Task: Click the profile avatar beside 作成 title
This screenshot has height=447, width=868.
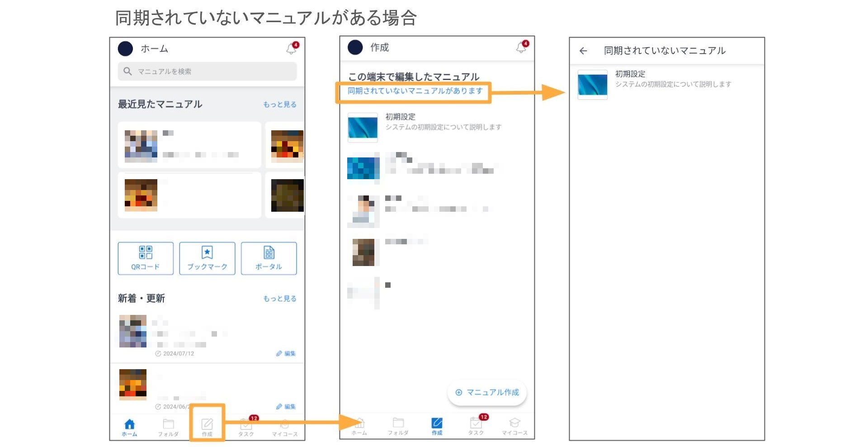Action: [x=355, y=47]
